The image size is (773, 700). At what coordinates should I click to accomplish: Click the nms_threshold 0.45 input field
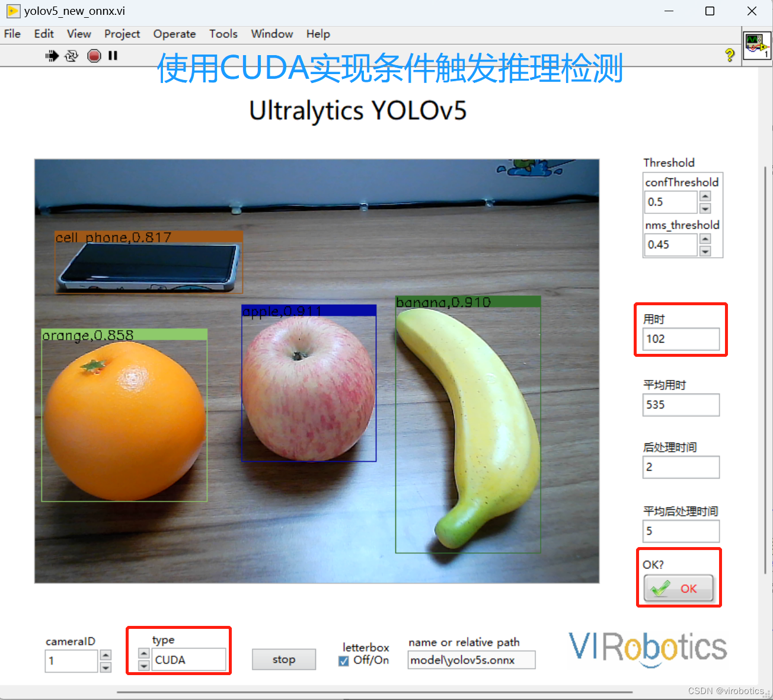(x=671, y=245)
